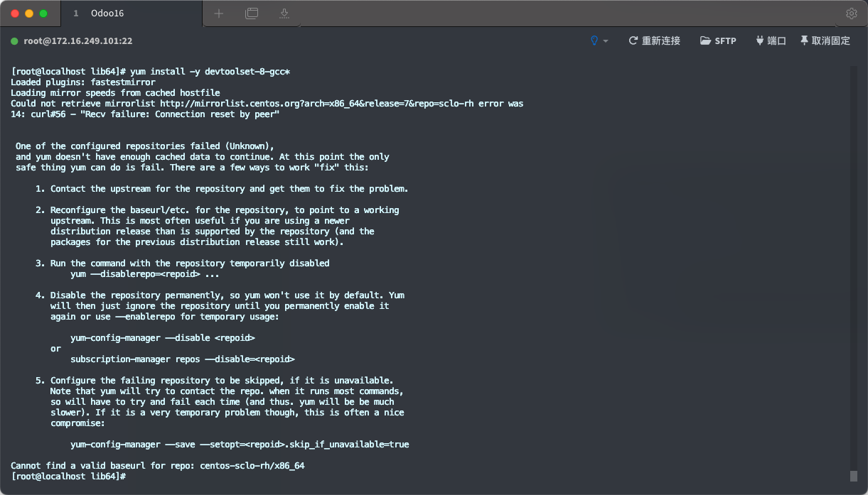Click 重新连接 reconnect button
Viewport: 868px width, 495px height.
655,41
